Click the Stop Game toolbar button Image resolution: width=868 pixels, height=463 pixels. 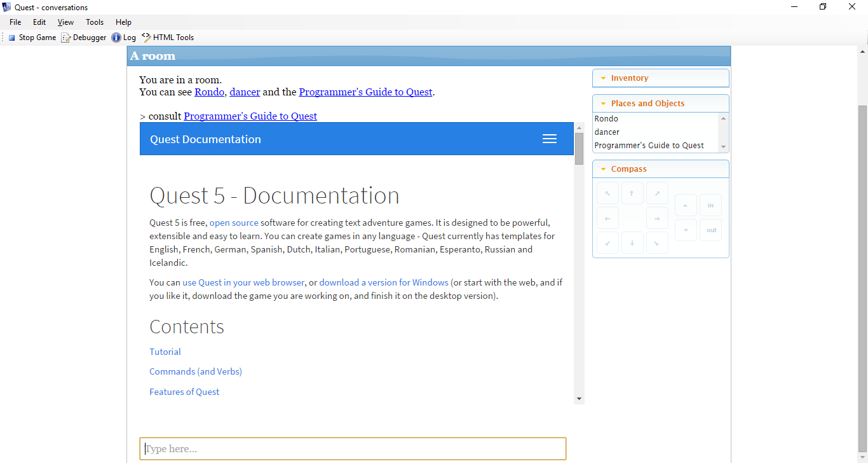point(32,38)
